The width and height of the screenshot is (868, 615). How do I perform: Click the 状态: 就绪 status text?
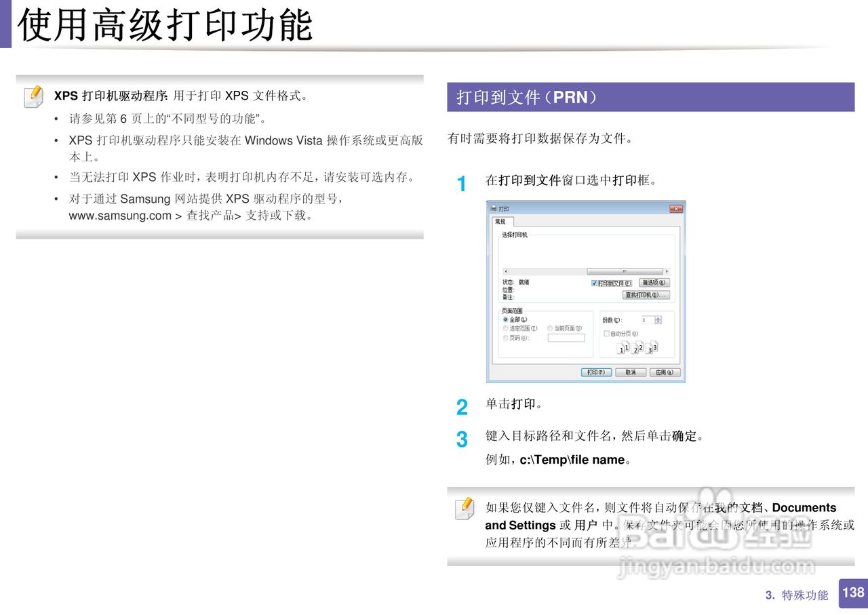click(516, 283)
